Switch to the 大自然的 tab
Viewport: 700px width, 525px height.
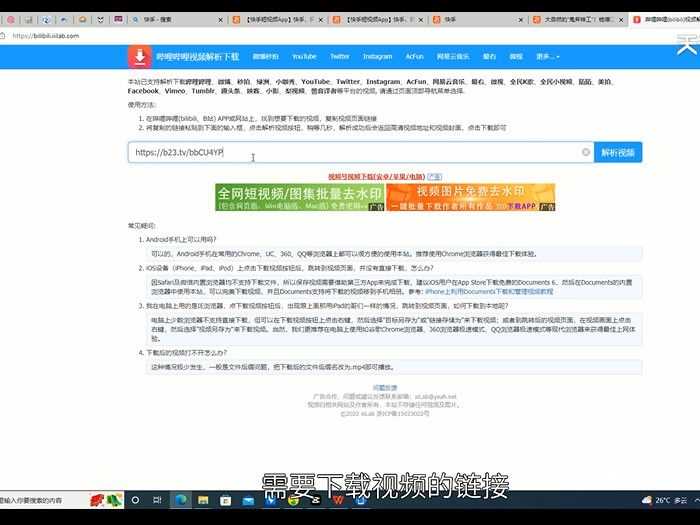(x=577, y=20)
